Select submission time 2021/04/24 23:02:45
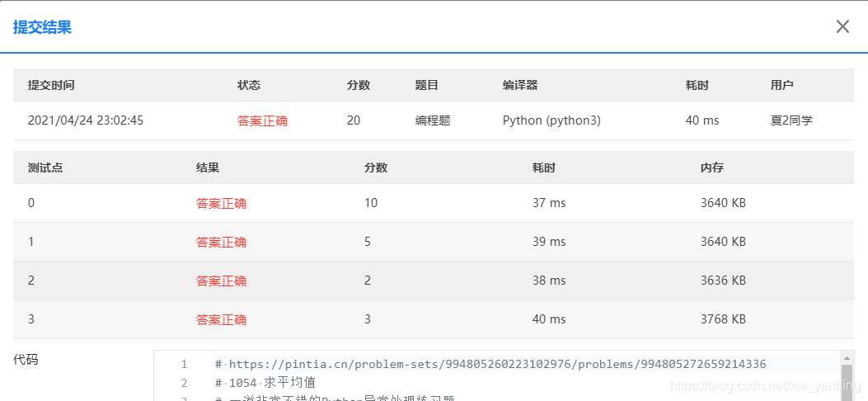The width and height of the screenshot is (868, 401). [x=86, y=120]
